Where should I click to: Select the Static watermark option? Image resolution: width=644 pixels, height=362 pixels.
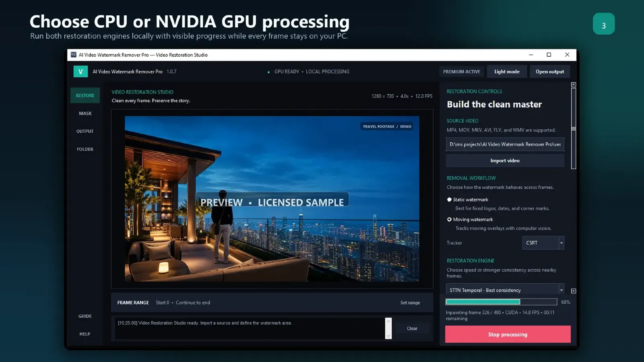coord(449,200)
